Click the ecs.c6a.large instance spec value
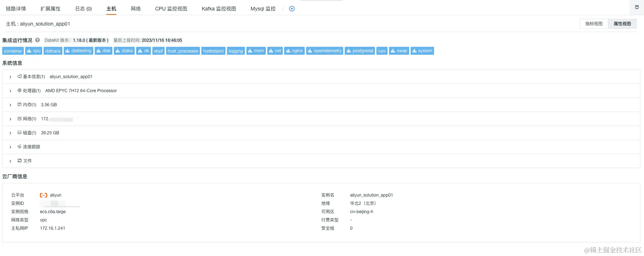Viewport: 644px width, 256px height. [x=53, y=212]
